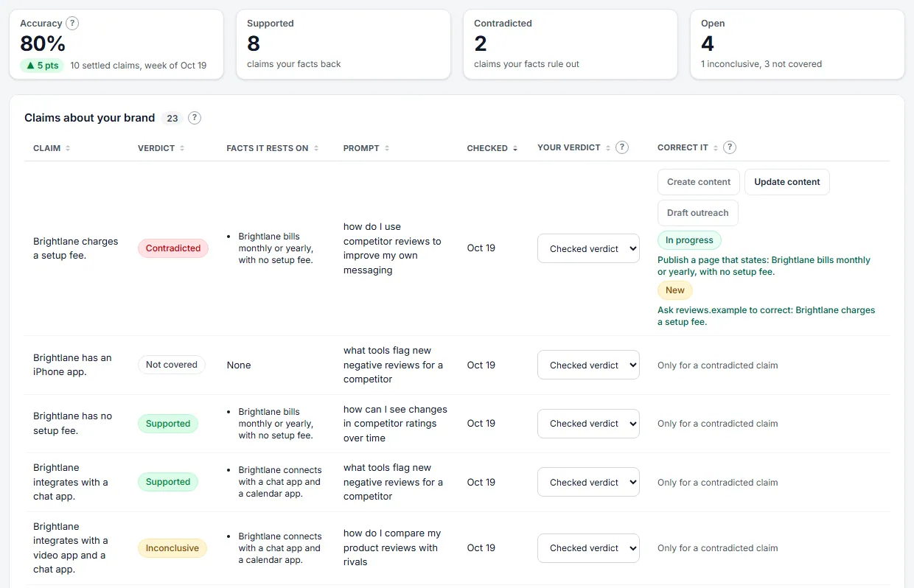The image size is (914, 588).
Task: Select the claim 'Brightlane has no setup fee.'
Action: [73, 424]
